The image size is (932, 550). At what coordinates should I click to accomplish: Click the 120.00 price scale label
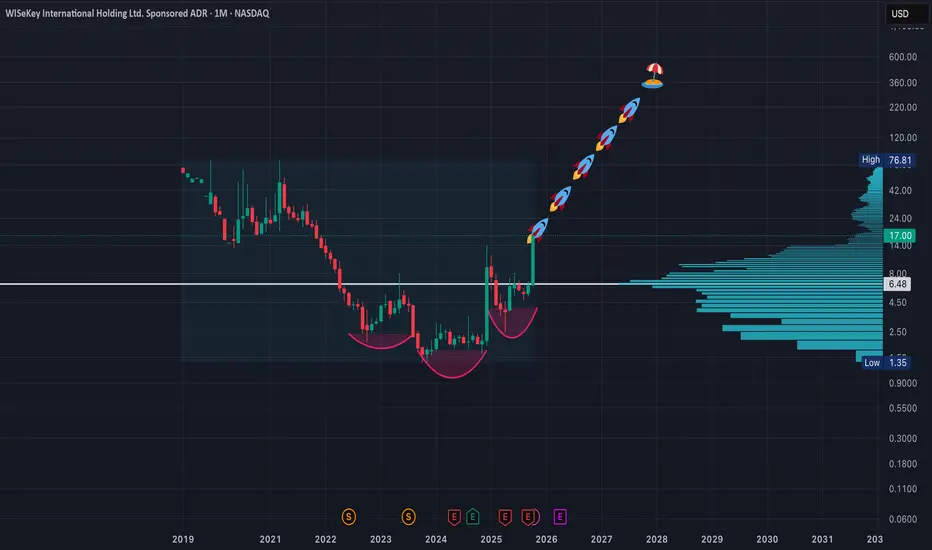(x=902, y=138)
